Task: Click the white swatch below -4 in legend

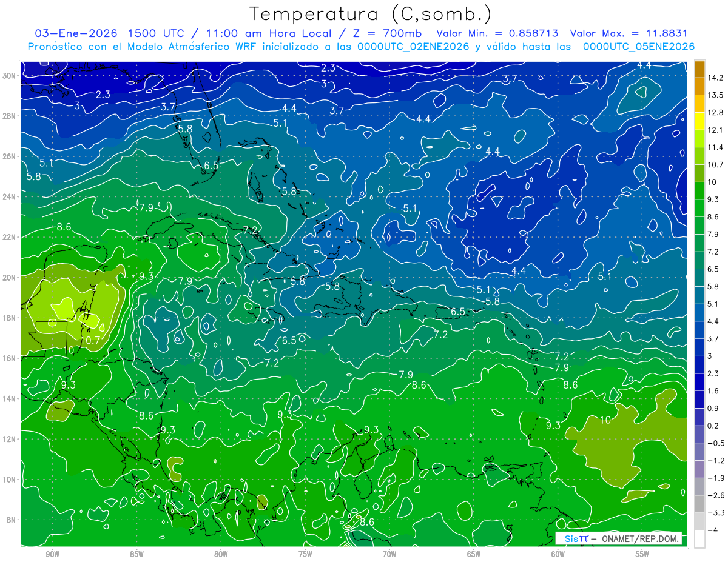Action: (x=699, y=538)
